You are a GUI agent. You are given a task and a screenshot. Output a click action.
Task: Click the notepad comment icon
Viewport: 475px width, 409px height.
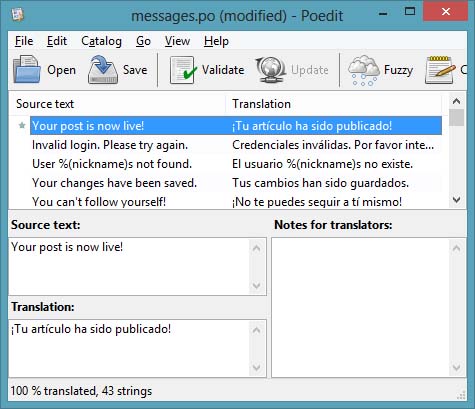pos(440,70)
